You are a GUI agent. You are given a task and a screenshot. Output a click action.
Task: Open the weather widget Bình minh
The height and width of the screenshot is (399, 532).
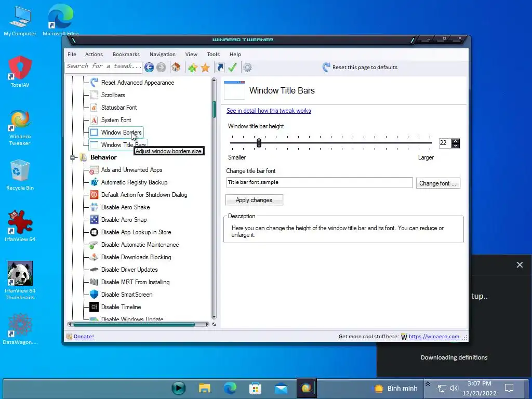(395, 388)
